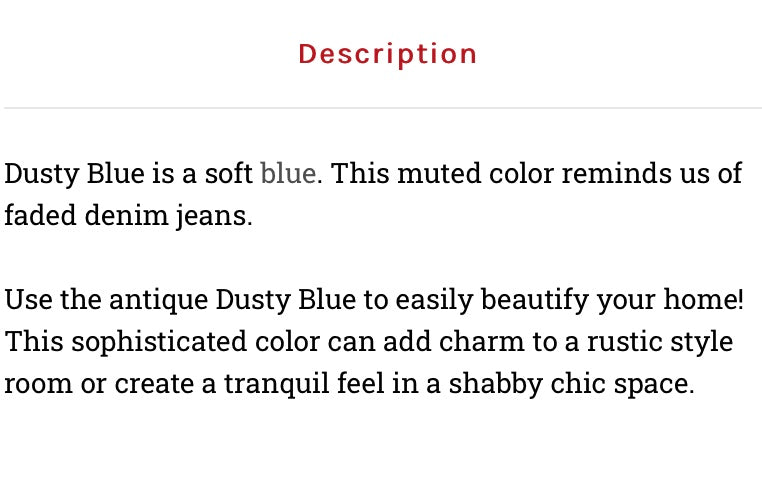
Task: Click the phrase 'antique Dusty Blue'
Action: pyautogui.click(x=232, y=300)
